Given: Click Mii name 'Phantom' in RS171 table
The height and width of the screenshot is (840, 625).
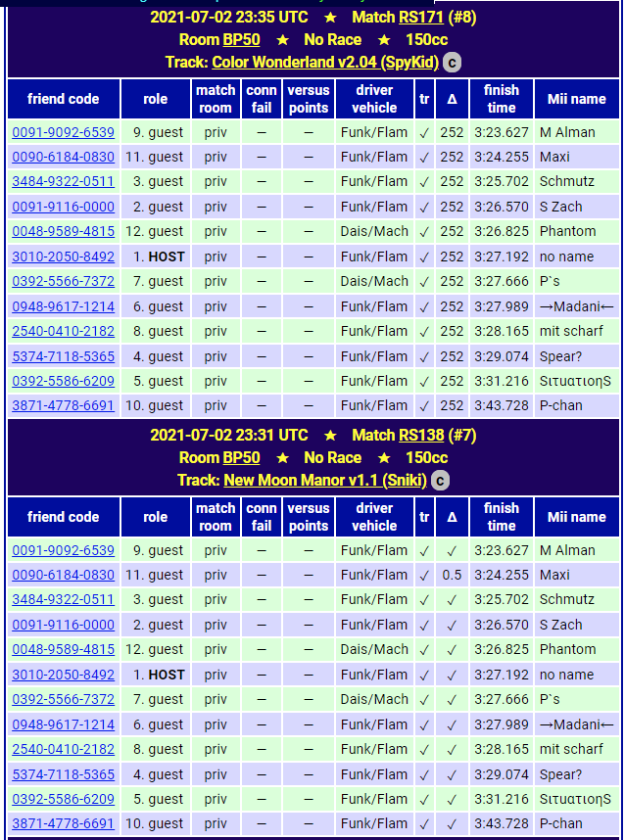Looking at the screenshot, I should tap(567, 231).
